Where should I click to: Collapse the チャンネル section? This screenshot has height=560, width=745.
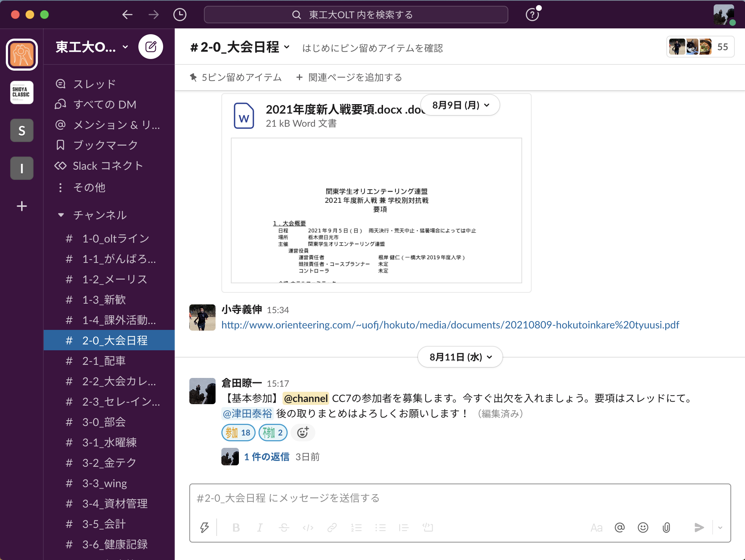61,215
